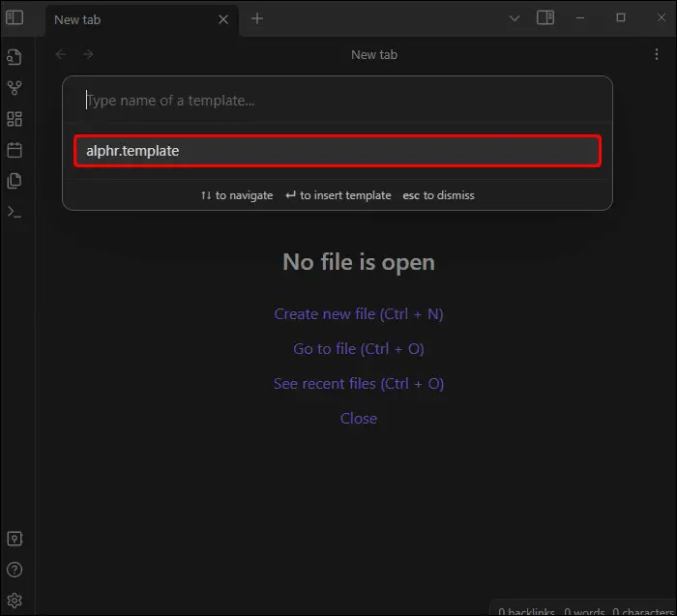Open the command palette icon
This screenshot has height=616, width=677.
point(15,212)
